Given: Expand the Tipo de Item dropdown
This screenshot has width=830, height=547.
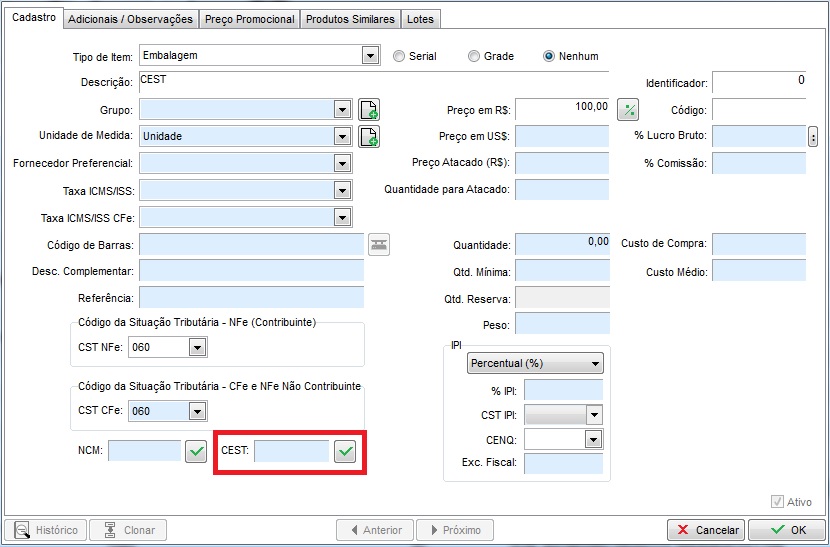Looking at the screenshot, I should click(x=370, y=56).
